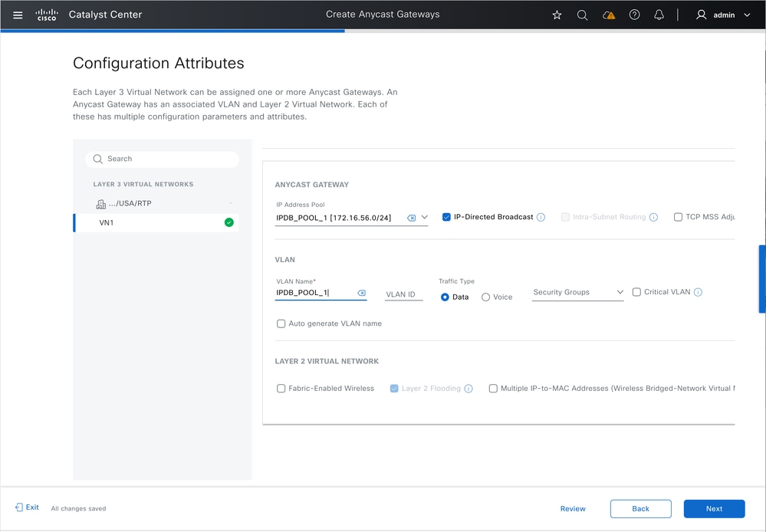Click the Exit link

32,507
